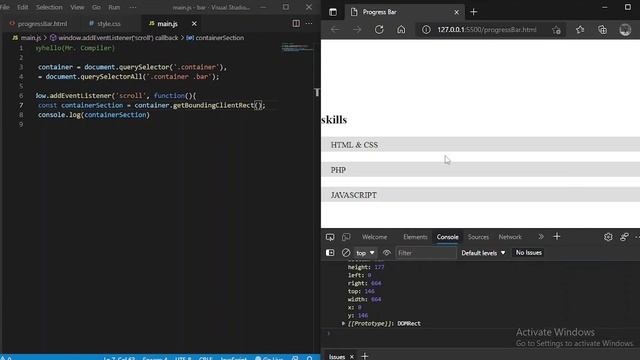
Task: Add a new DevTools tool with plus
Action: tap(557, 237)
